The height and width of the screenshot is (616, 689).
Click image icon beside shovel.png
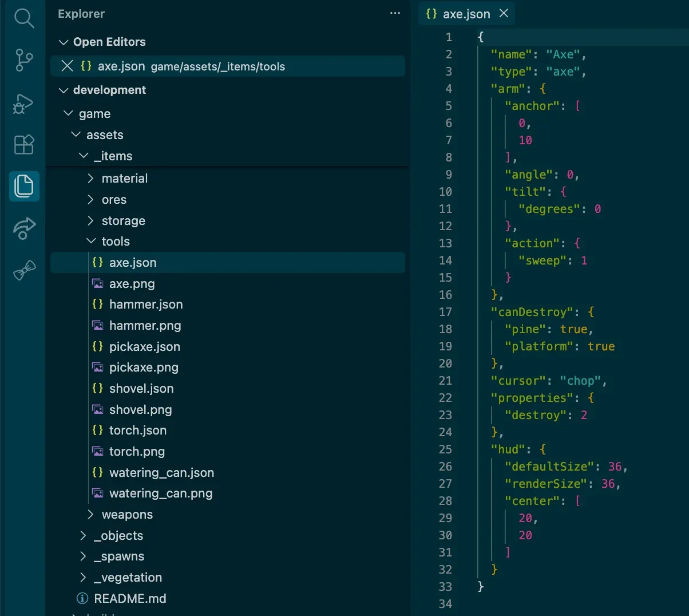coord(98,409)
